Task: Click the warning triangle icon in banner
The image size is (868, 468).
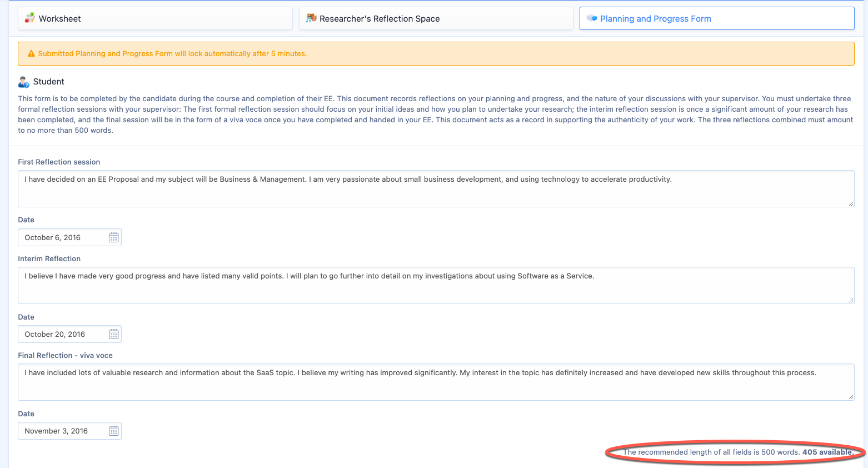Action: [x=31, y=54]
